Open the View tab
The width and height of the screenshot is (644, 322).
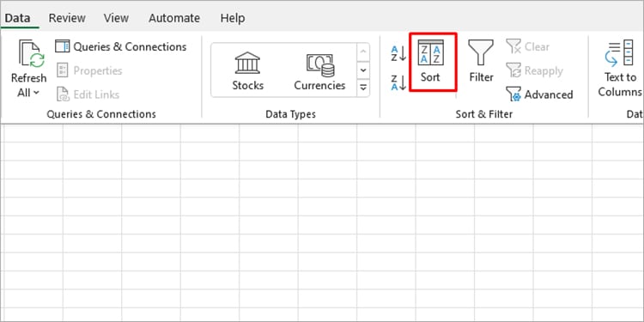click(x=116, y=18)
